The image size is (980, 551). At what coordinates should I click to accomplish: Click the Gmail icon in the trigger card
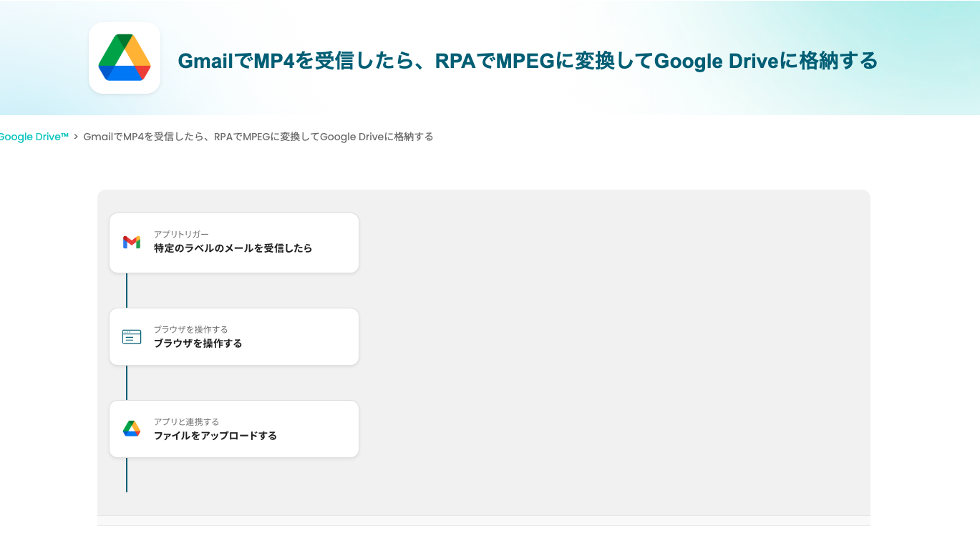click(132, 243)
